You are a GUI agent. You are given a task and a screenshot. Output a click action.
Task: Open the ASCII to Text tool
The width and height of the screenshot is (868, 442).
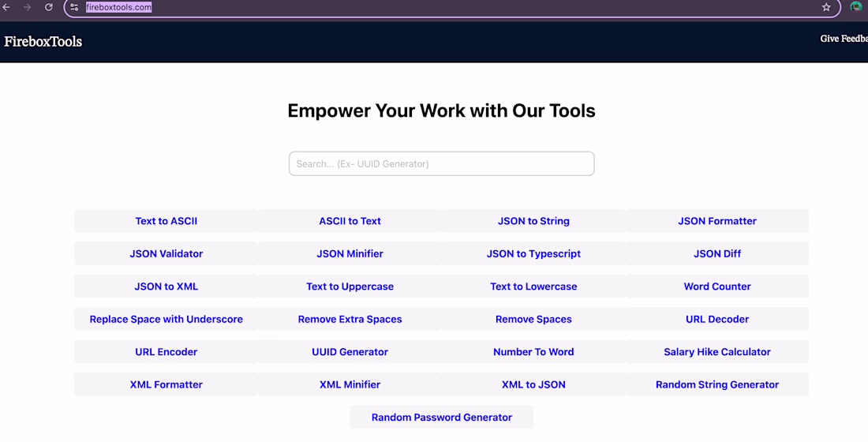[350, 221]
